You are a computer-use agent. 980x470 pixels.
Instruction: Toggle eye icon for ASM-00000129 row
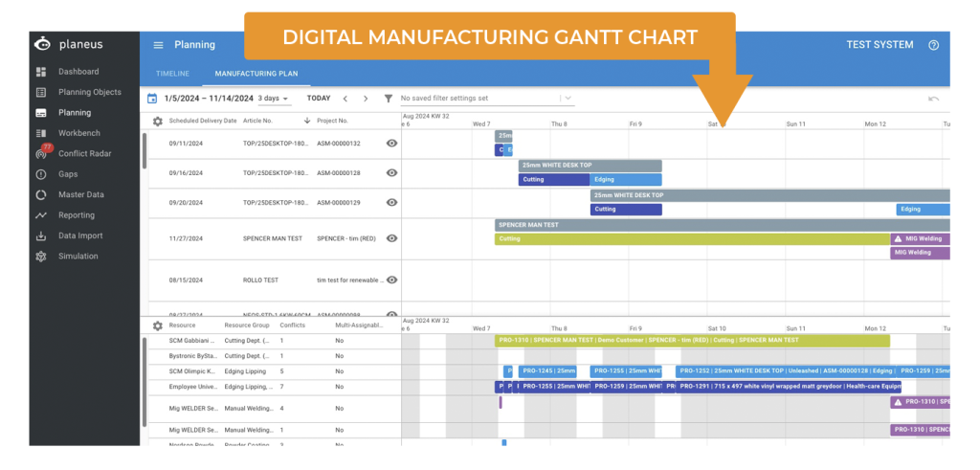pos(391,203)
